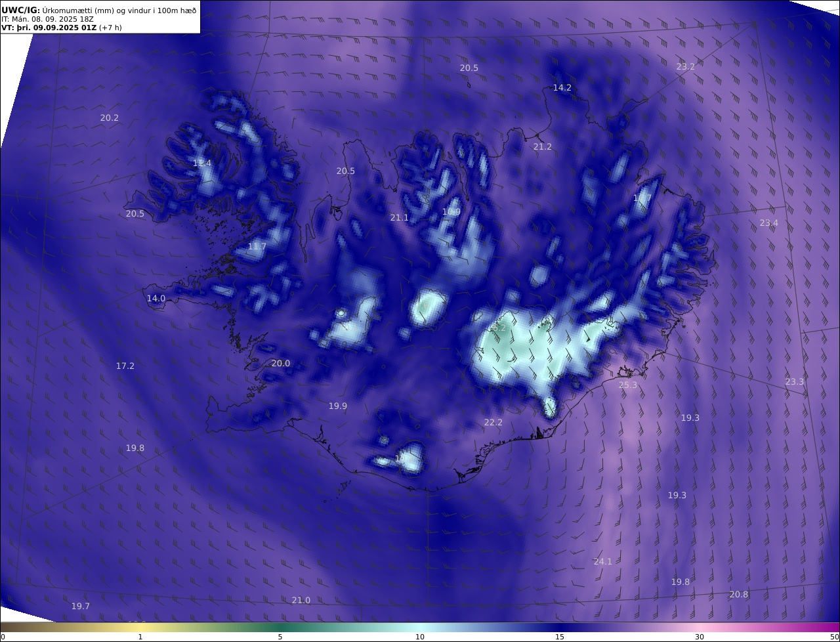Click the 21.0 value label
840x642 pixels.
coord(301,601)
